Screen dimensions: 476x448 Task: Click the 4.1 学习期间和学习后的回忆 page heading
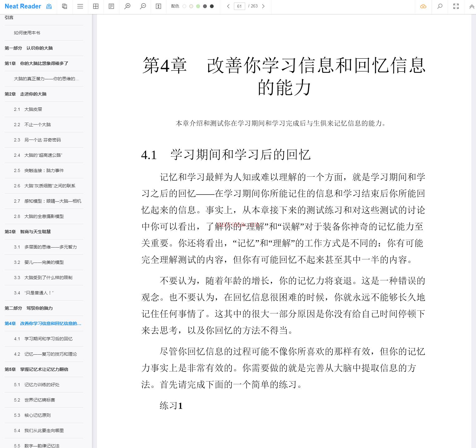[x=226, y=155]
